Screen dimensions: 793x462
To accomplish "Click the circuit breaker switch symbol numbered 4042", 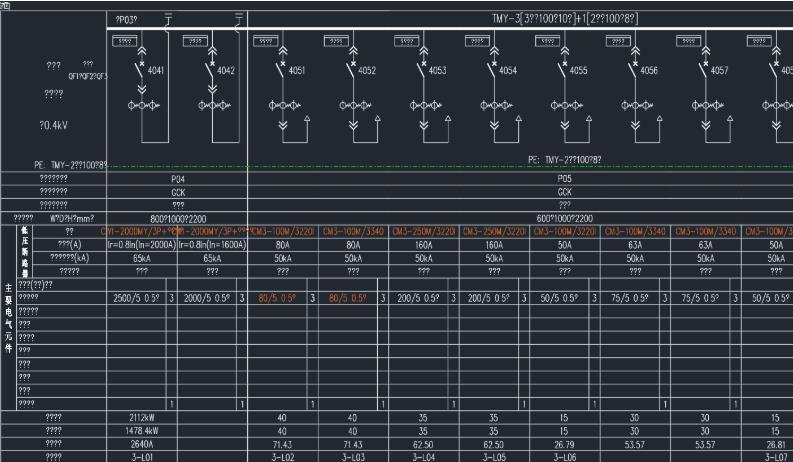I will [211, 70].
